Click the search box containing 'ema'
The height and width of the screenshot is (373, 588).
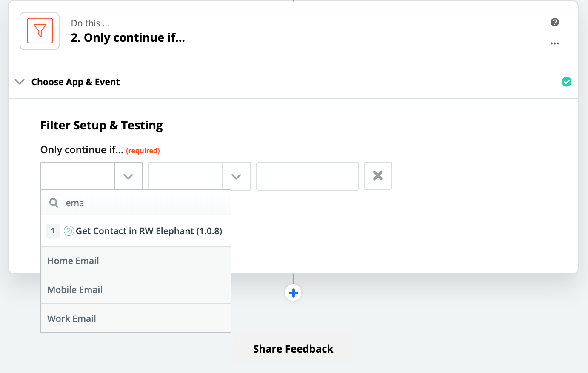point(136,203)
